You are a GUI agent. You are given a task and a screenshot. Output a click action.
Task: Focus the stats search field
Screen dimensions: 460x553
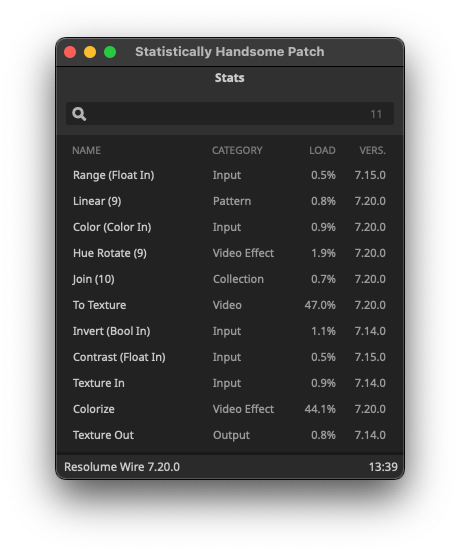pyautogui.click(x=230, y=114)
